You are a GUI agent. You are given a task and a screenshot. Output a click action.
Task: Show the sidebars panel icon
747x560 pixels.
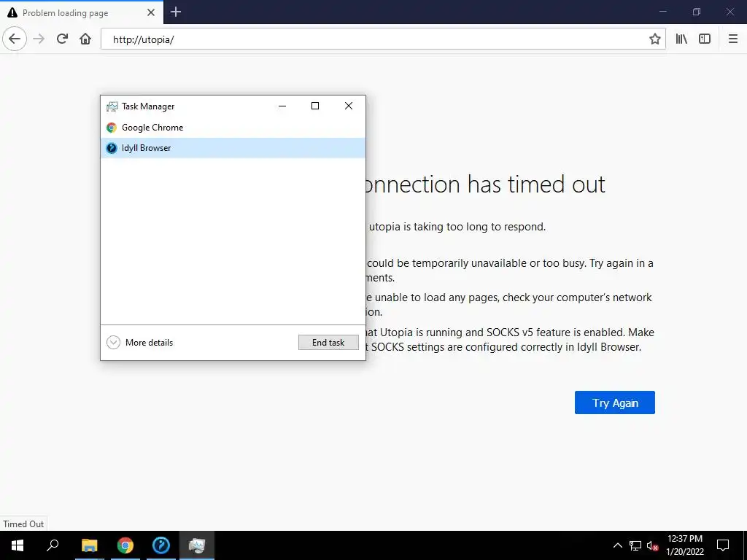pyautogui.click(x=705, y=39)
